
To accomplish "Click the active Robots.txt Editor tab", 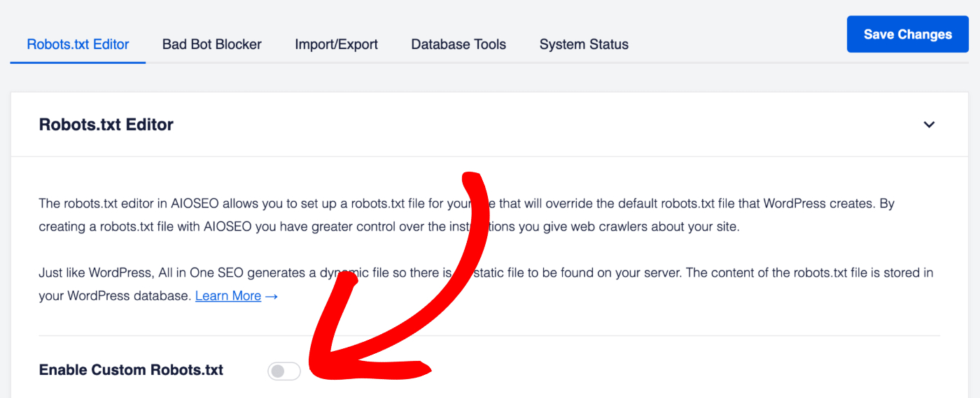I will click(x=78, y=44).
